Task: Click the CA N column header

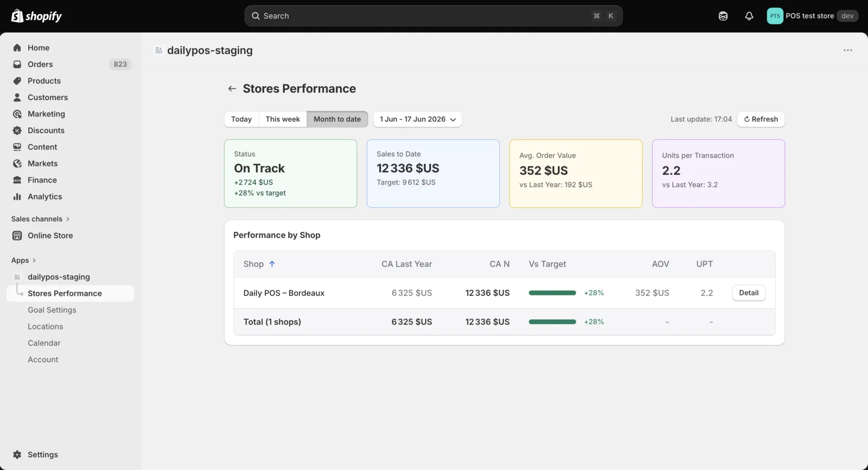Action: coord(500,264)
